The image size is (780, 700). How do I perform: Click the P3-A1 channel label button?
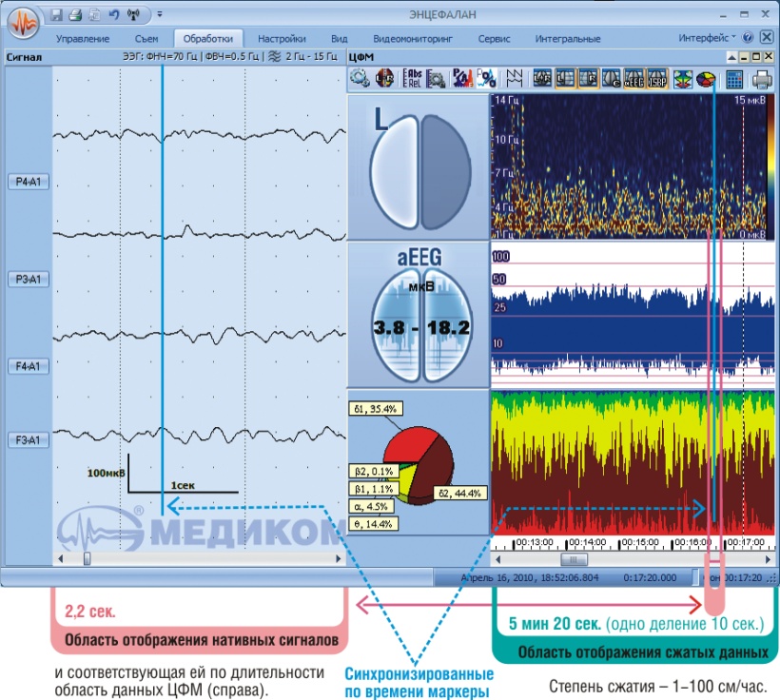[x=29, y=279]
